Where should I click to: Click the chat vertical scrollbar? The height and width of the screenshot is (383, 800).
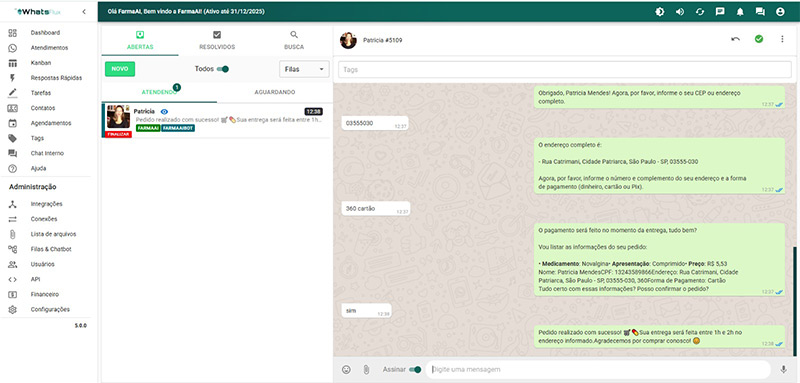coord(794,301)
